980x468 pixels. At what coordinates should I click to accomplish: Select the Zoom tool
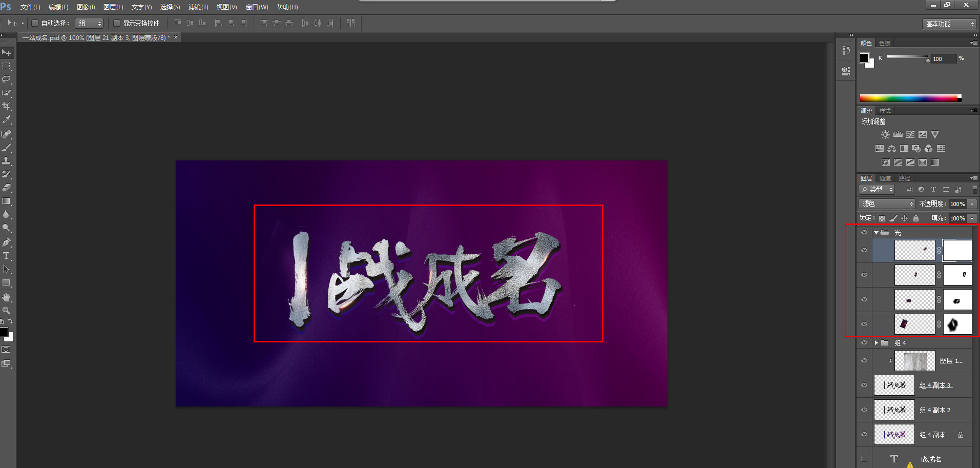coord(7,310)
